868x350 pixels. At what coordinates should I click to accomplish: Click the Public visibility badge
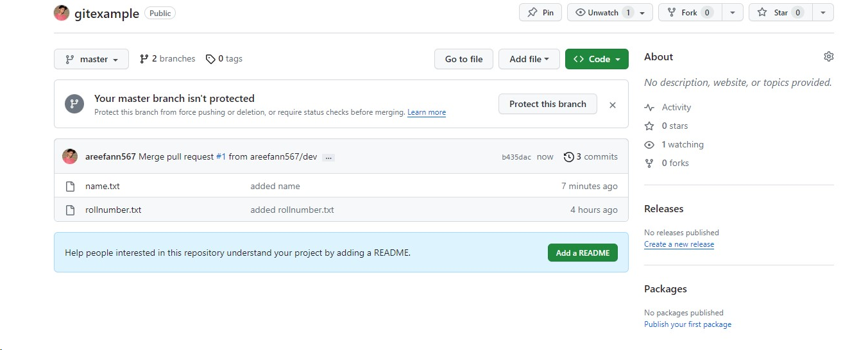point(160,13)
